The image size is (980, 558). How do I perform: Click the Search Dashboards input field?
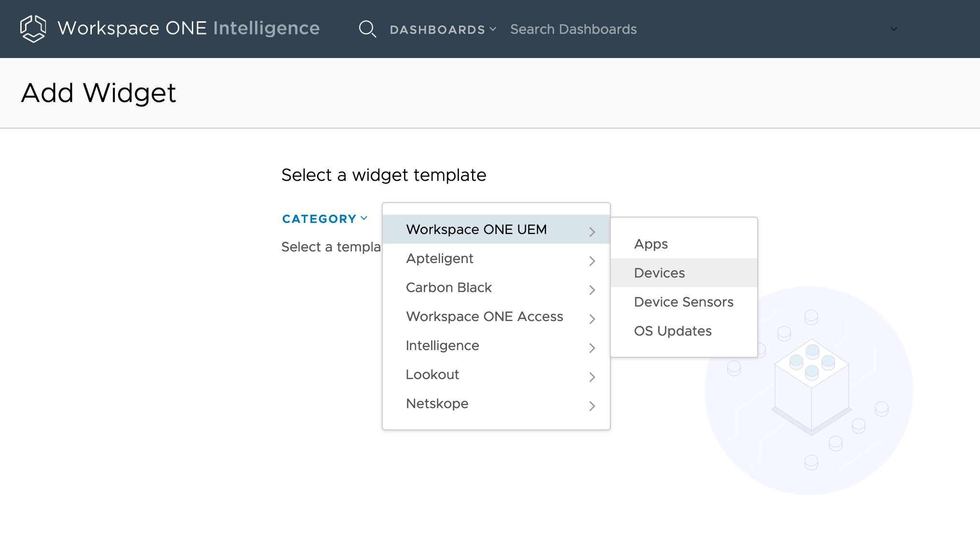(573, 29)
